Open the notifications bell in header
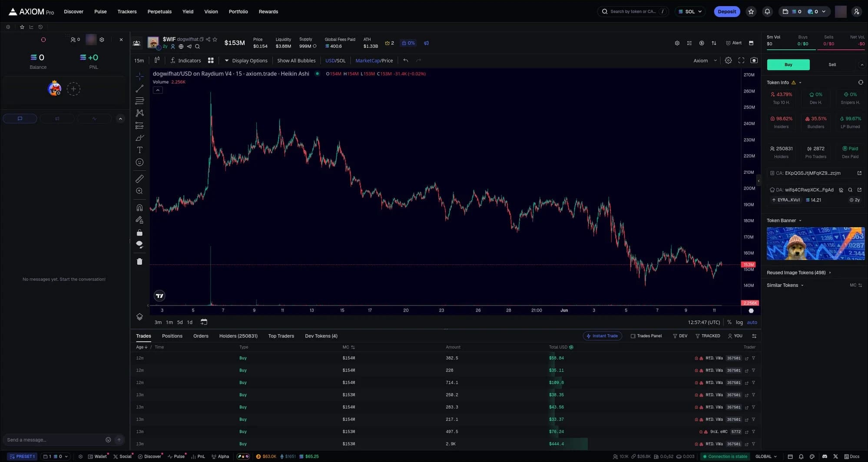The image size is (868, 462). pyautogui.click(x=767, y=12)
